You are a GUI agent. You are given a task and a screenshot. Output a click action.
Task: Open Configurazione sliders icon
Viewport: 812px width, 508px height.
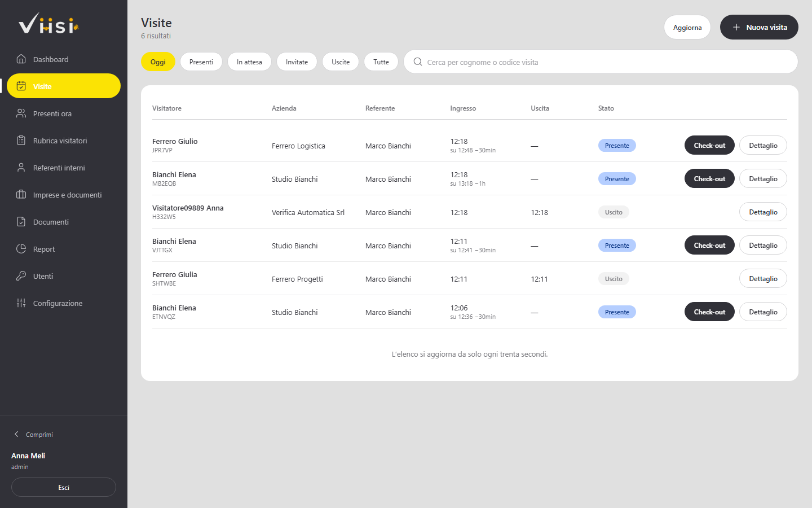coord(21,303)
